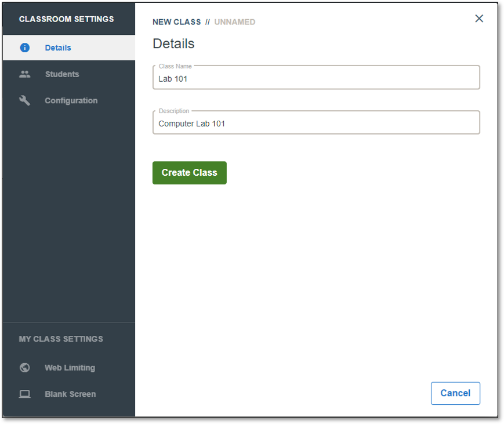Click the Blank Screen laptop icon
The height and width of the screenshot is (424, 504).
pos(25,394)
